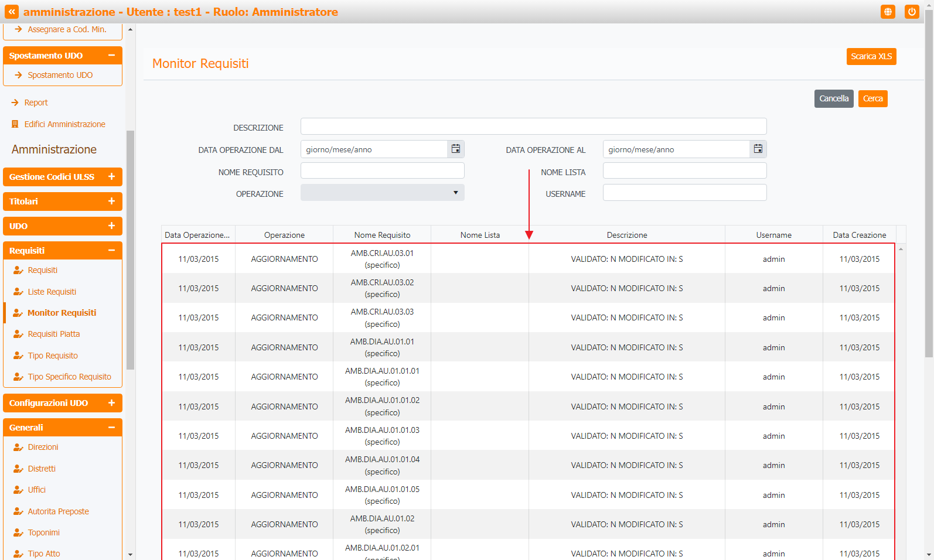Image resolution: width=934 pixels, height=560 pixels.
Task: Focus the Nome Requisito input field
Action: click(382, 171)
